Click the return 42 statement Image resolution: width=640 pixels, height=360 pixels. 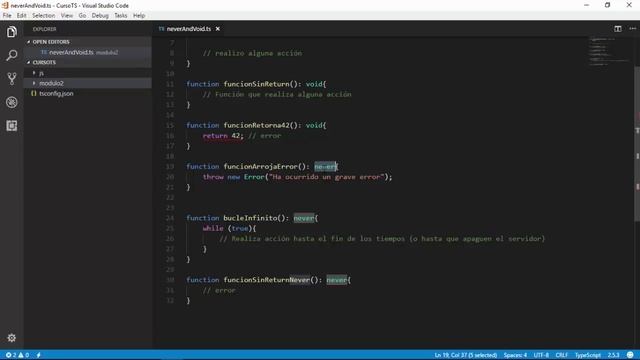223,136
